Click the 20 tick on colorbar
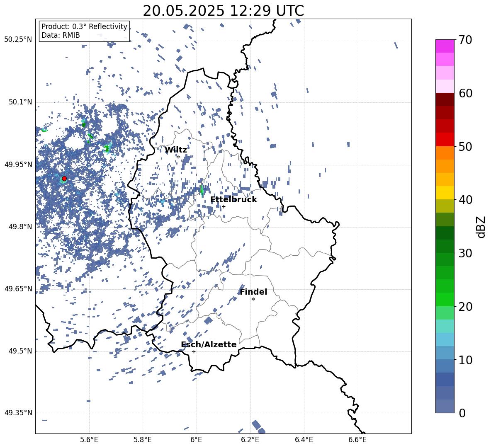The image size is (491, 448). 466,307
